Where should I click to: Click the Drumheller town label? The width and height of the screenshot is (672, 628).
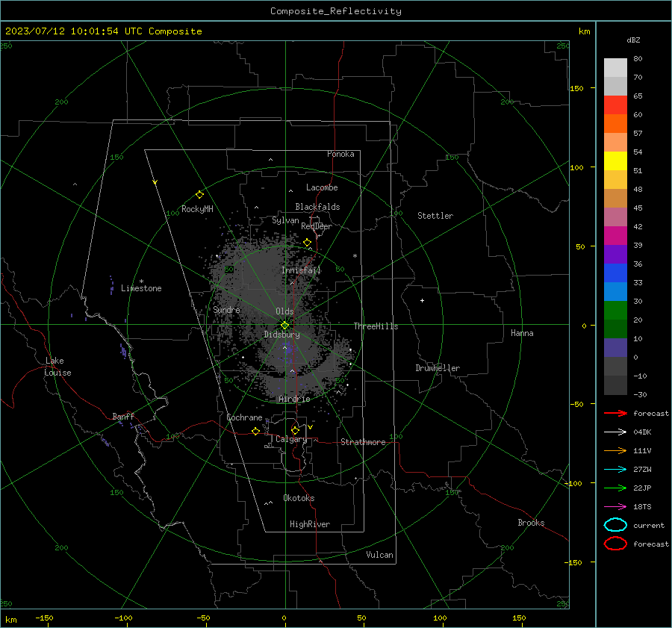(438, 368)
